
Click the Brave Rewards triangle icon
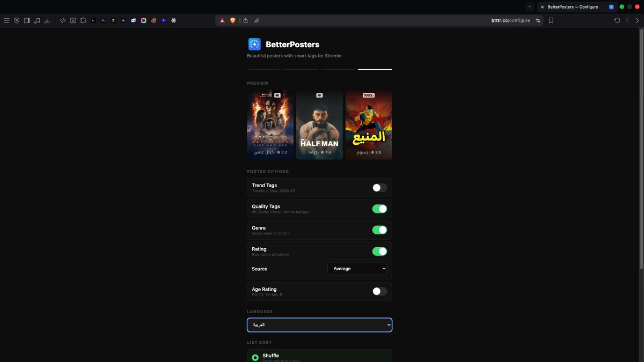222,20
